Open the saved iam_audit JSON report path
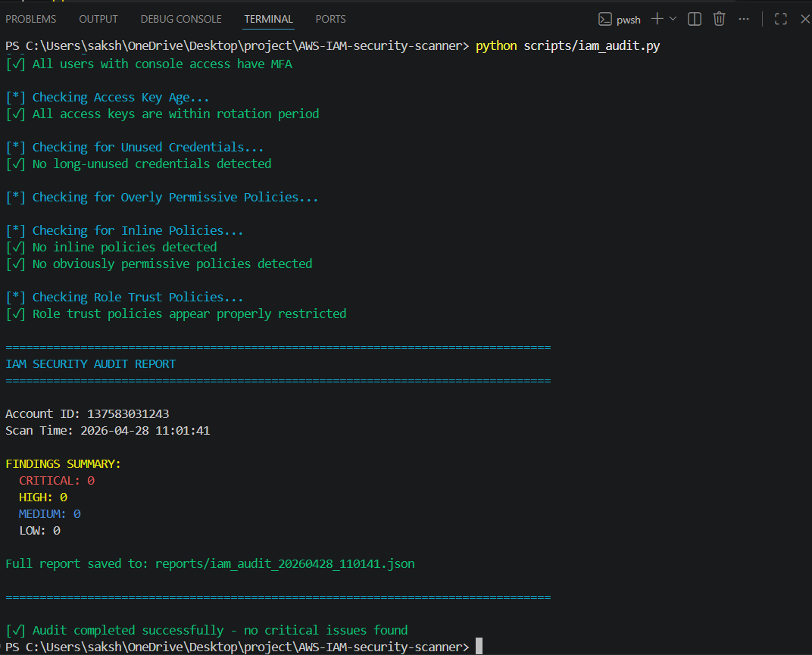Viewport: 812px width, 655px height. click(x=285, y=564)
